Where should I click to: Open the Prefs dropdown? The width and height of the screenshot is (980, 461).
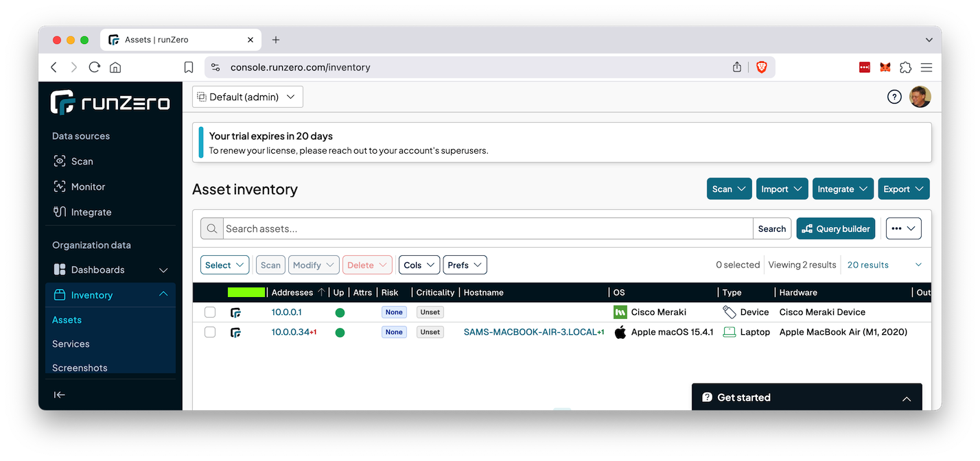465,265
